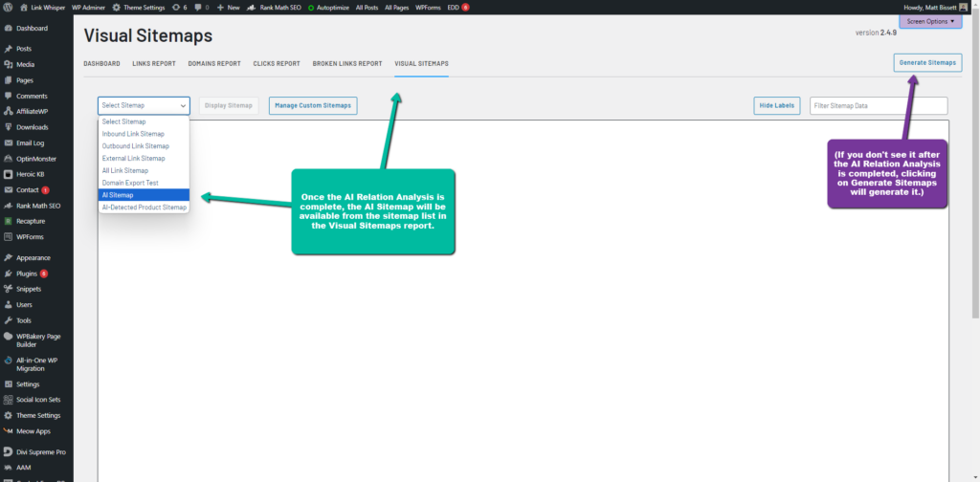
Task: Open the Link Whisper site home icon
Action: [x=24, y=8]
